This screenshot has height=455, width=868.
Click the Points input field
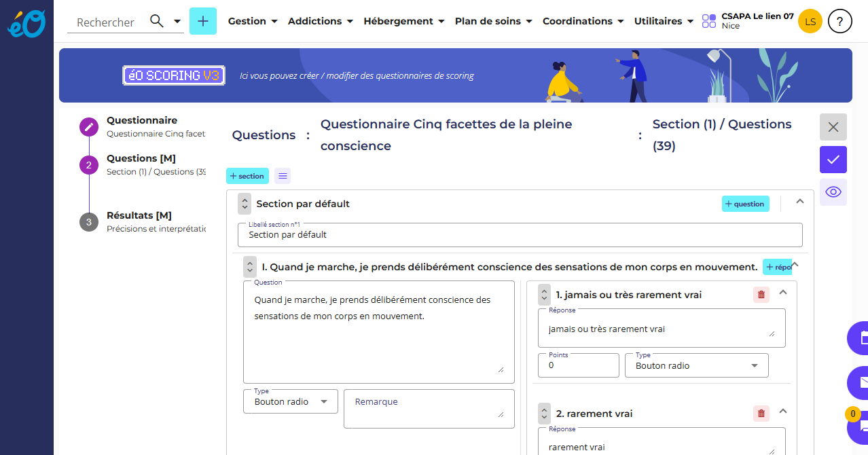point(578,365)
